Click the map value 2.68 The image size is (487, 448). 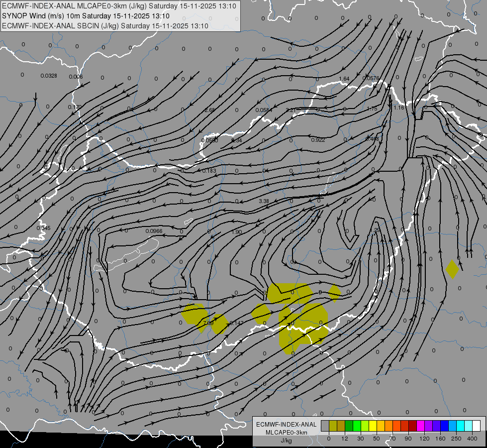click(x=209, y=110)
